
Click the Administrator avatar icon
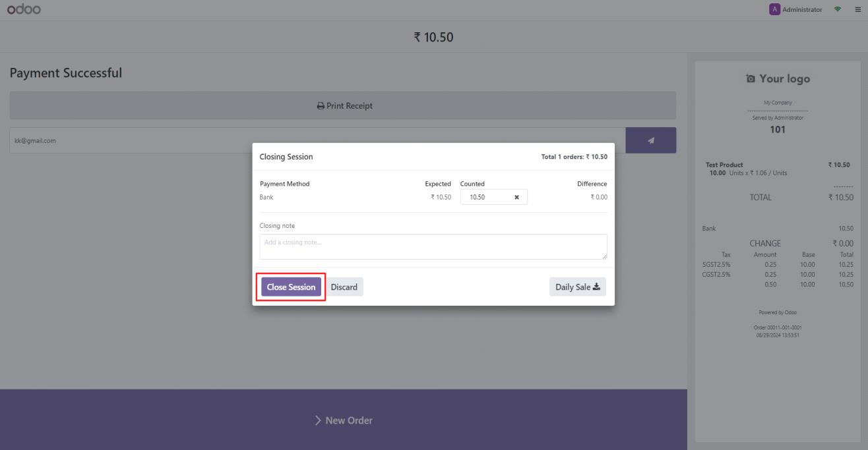(774, 10)
